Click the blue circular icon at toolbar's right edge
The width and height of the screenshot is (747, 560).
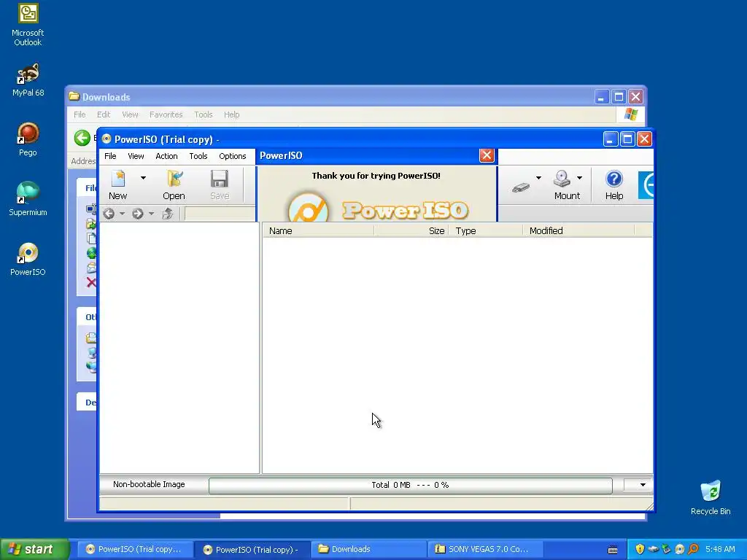646,184
